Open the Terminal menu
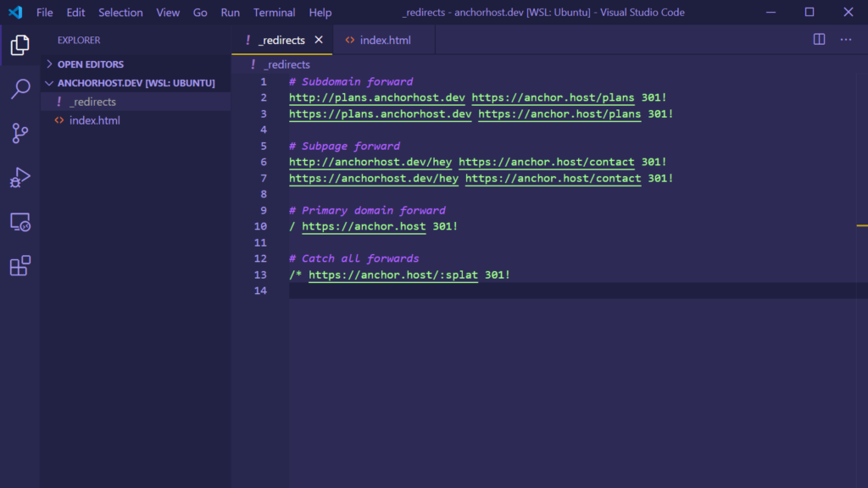 tap(274, 13)
